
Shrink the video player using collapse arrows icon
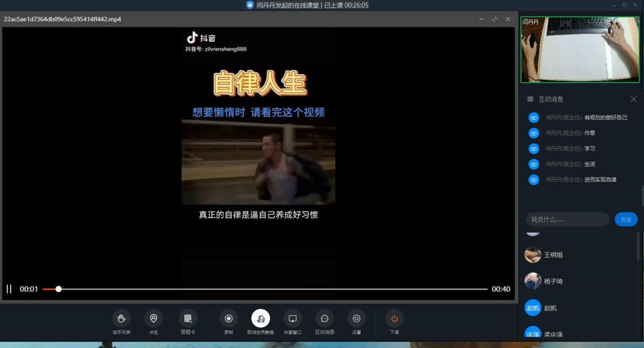click(494, 19)
